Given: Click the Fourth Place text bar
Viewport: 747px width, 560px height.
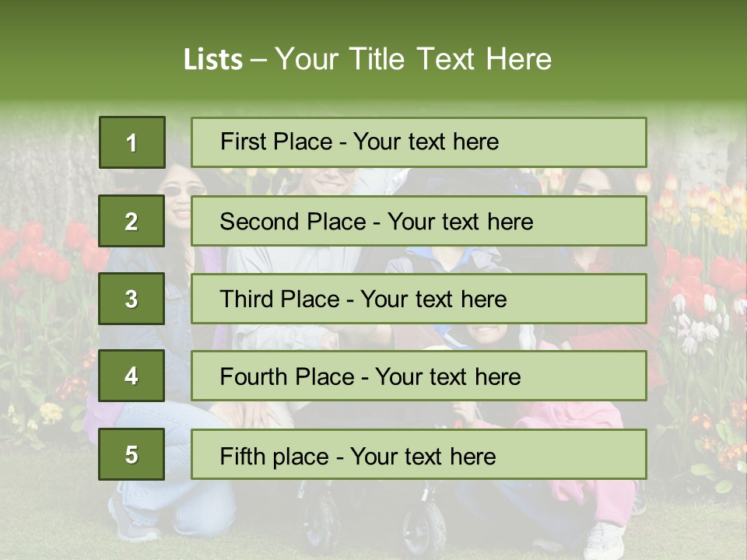Looking at the screenshot, I should tap(419, 376).
